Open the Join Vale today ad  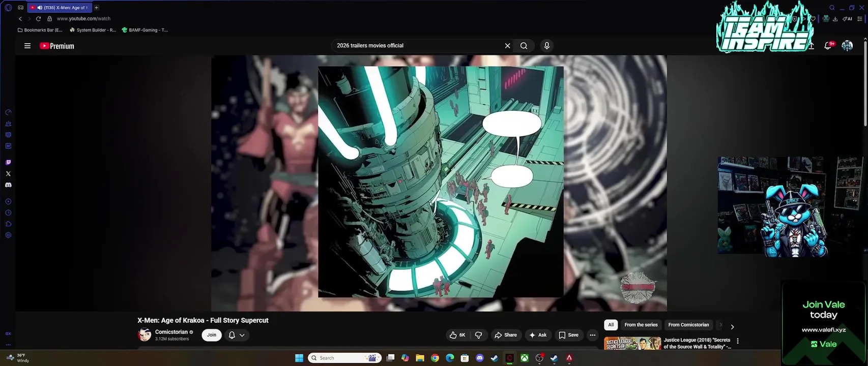coord(824,323)
